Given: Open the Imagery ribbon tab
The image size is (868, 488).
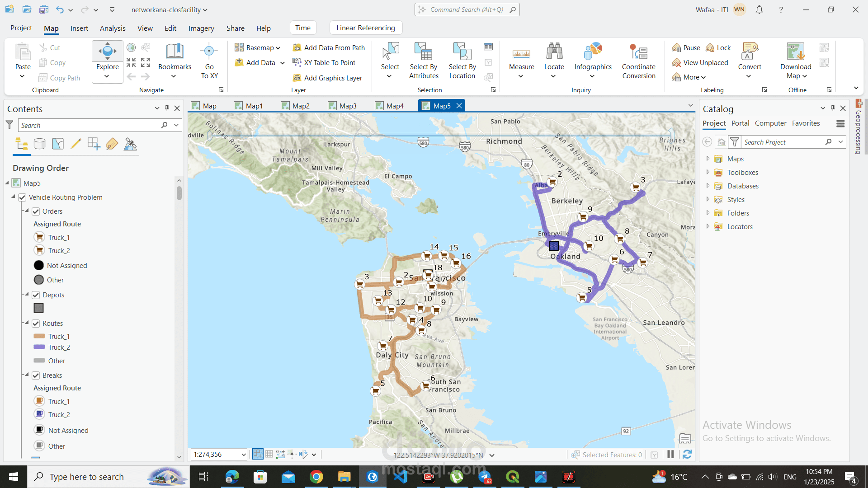Looking at the screenshot, I should [201, 28].
